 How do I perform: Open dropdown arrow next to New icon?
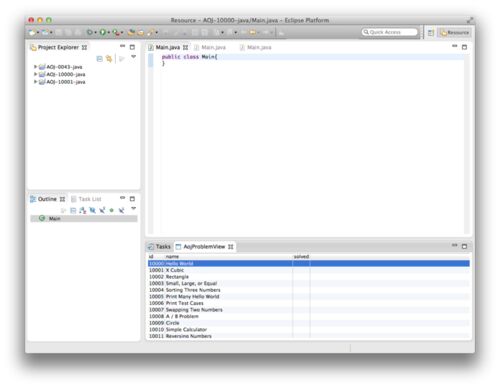click(38, 33)
